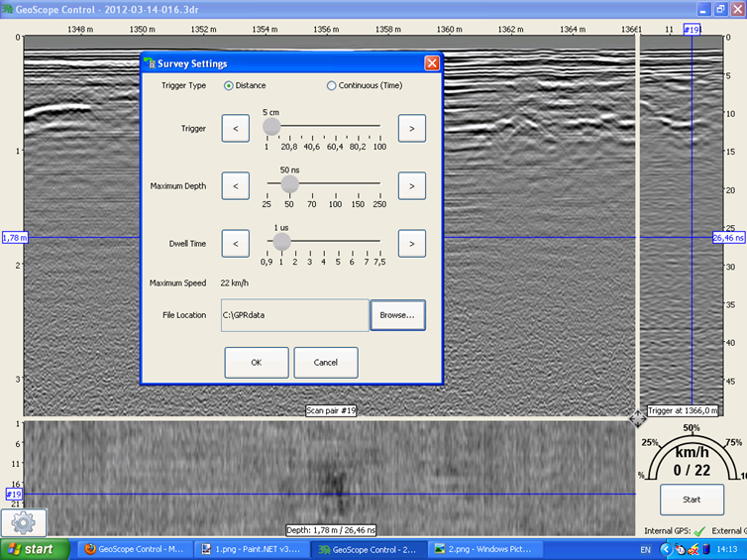The image size is (747, 560).
Task: Decrease Trigger value with left arrow
Action: tap(235, 128)
